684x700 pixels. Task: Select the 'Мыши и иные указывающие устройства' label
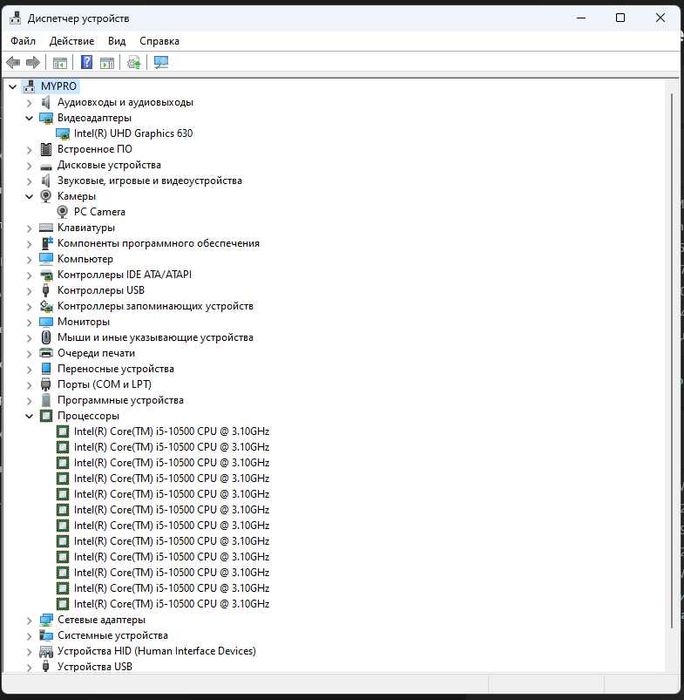[x=155, y=337]
